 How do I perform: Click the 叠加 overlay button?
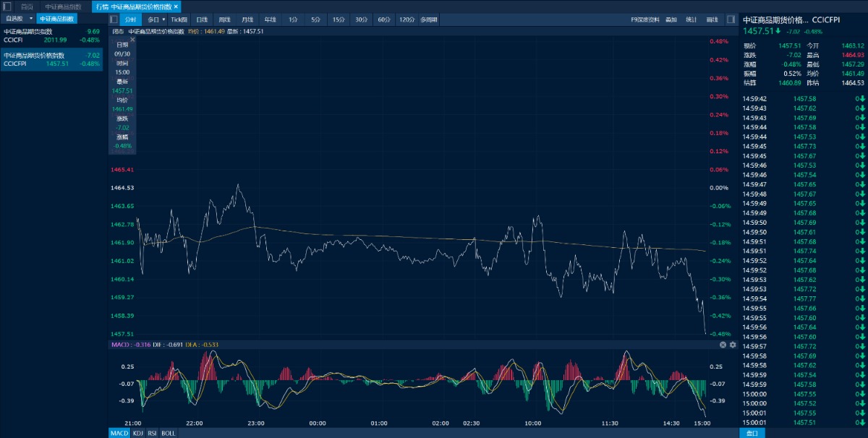[x=671, y=20]
